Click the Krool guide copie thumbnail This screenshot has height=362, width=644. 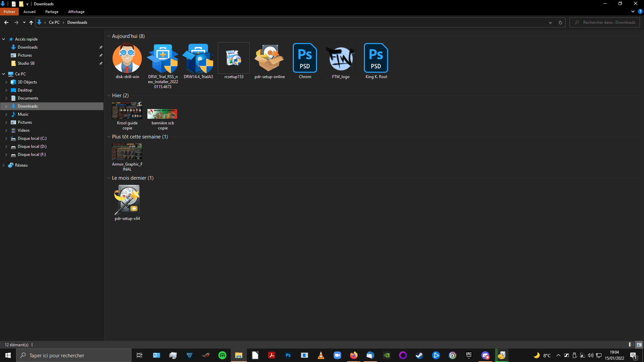(127, 111)
